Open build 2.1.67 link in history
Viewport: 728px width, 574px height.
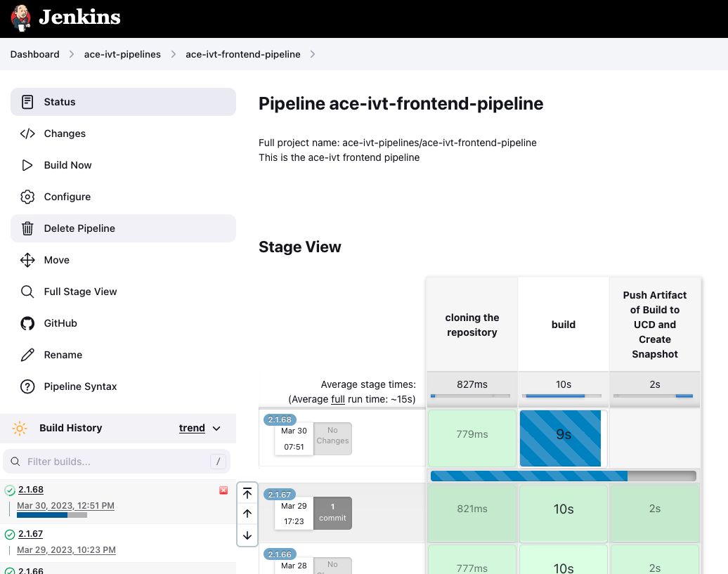click(x=31, y=534)
